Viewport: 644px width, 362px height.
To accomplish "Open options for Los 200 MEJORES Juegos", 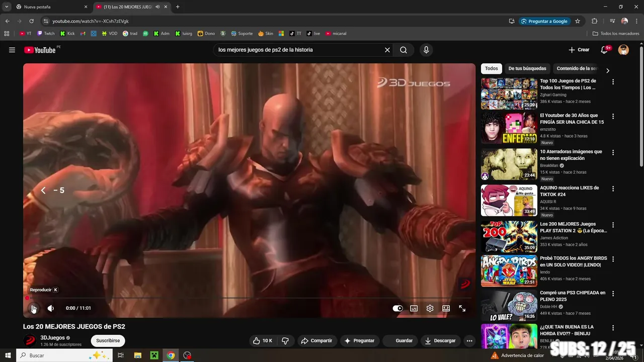I will click(x=613, y=225).
